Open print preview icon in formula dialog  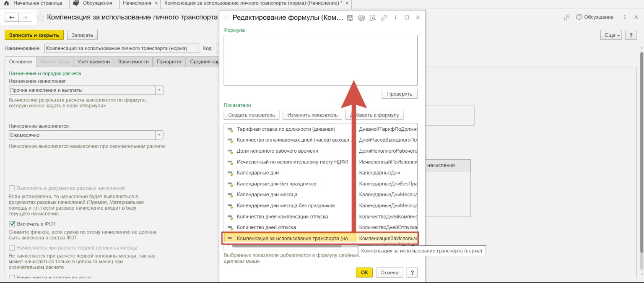pyautogui.click(x=373, y=18)
